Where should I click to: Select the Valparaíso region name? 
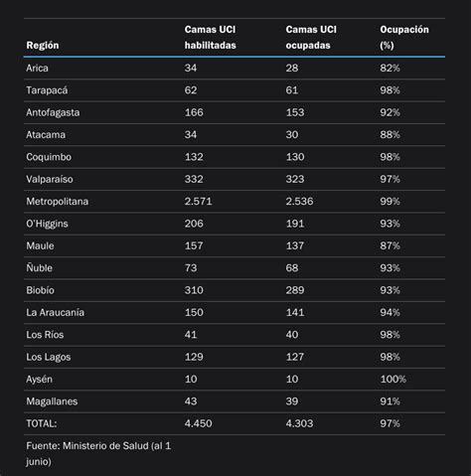tap(50, 179)
